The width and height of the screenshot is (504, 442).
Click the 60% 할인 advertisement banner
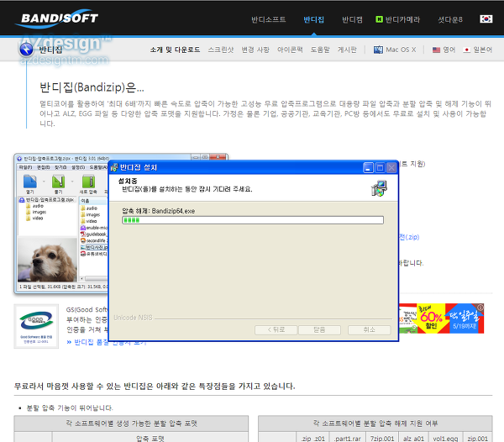click(441, 318)
